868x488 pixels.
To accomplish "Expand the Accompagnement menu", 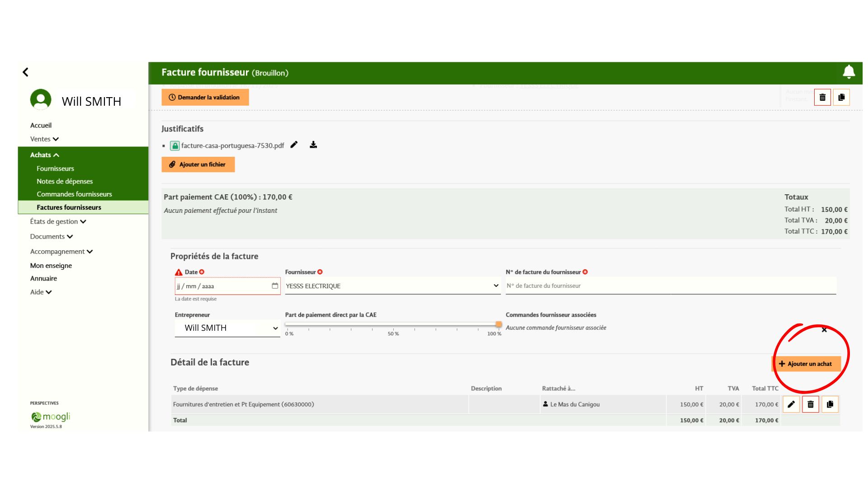I will [x=61, y=252].
